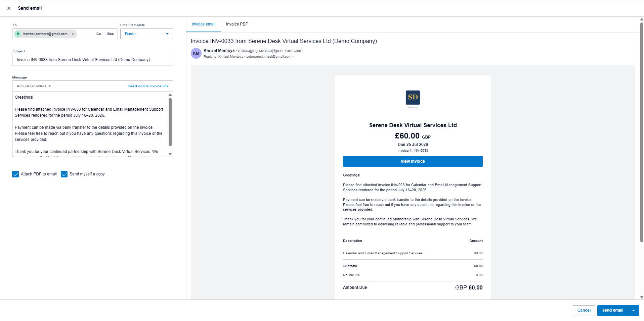
Task: Click the Send email button
Action: coord(612,311)
